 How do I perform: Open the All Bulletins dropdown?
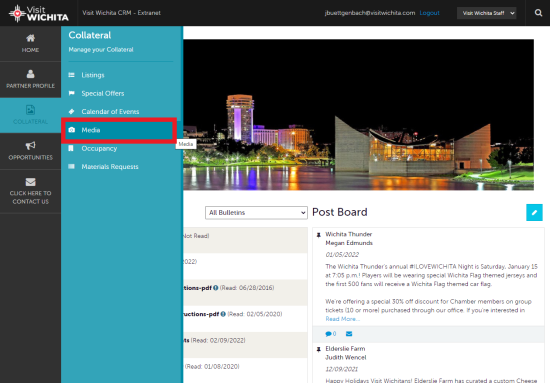pos(256,213)
